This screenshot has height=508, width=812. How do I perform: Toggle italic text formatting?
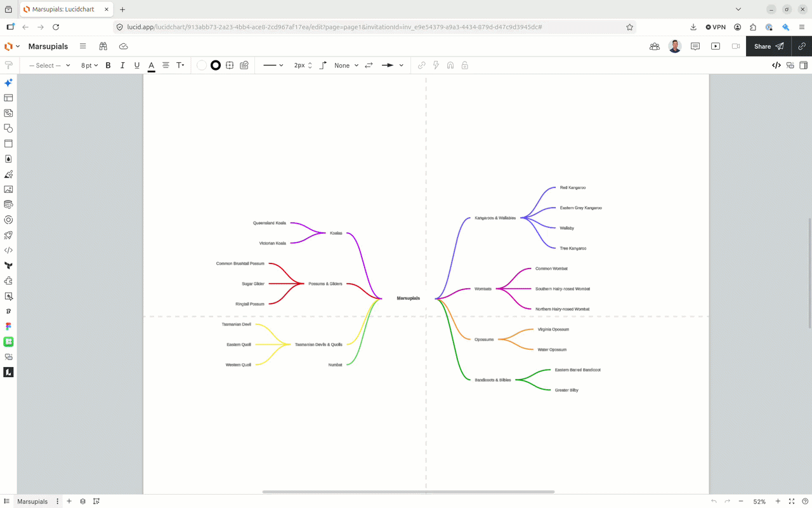click(x=122, y=65)
